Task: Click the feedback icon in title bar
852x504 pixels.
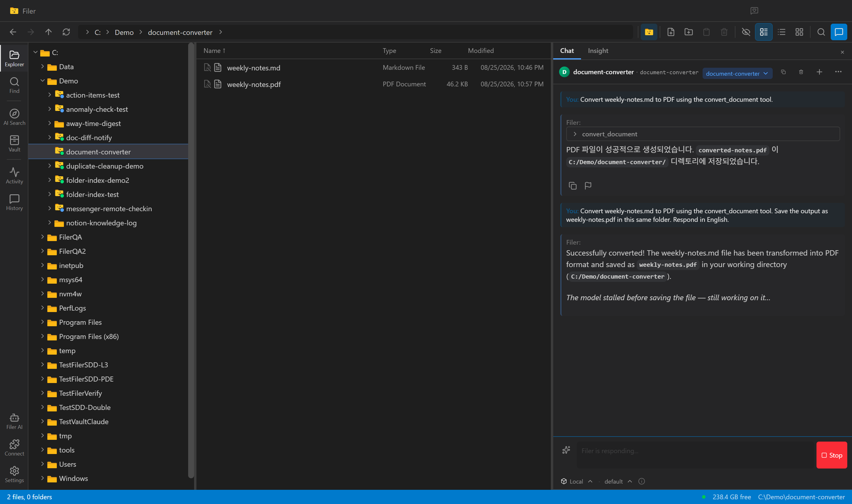Action: (754, 11)
